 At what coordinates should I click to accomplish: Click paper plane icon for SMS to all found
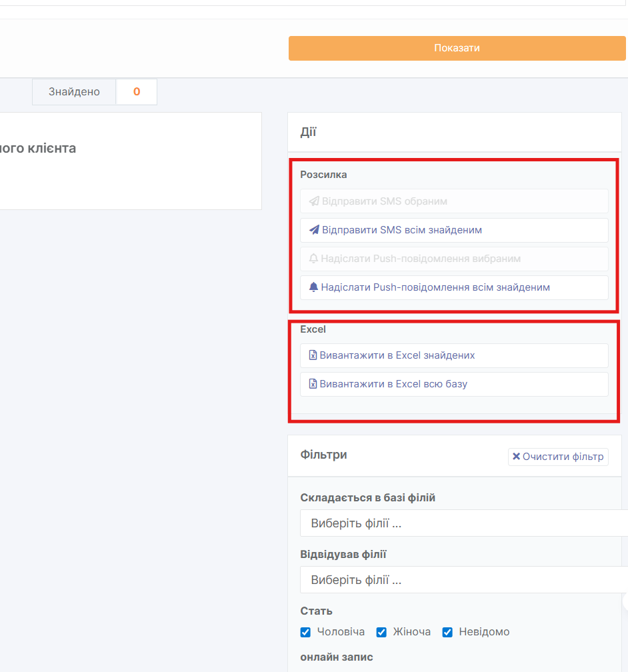click(314, 230)
